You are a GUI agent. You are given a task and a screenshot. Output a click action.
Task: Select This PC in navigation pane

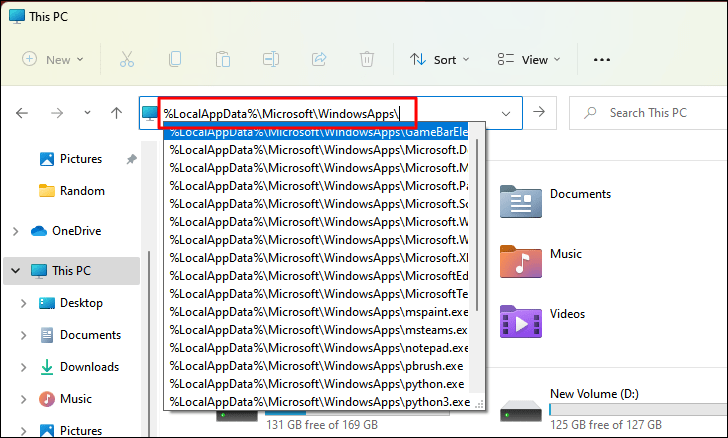tap(72, 271)
